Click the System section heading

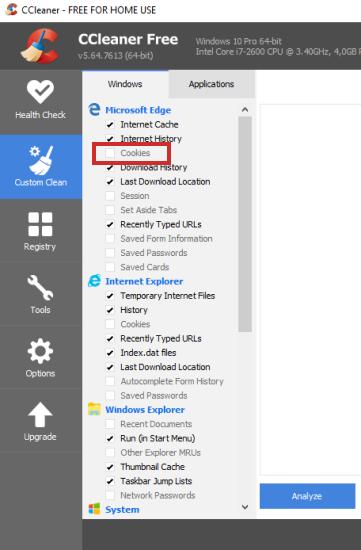(x=122, y=510)
